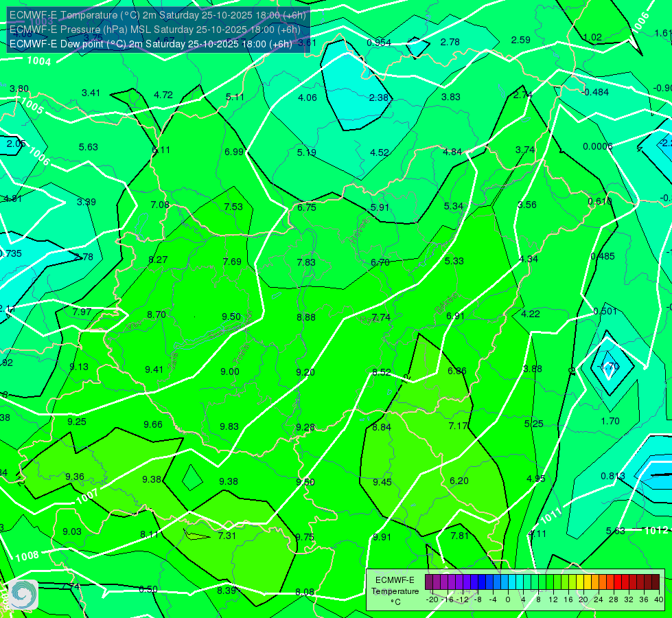Click the 9.83 temperature value
This screenshot has height=618, width=672.
229,426
